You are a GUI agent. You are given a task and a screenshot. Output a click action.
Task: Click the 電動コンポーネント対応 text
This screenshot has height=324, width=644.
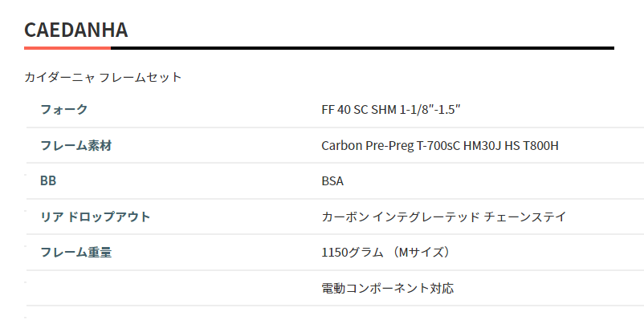[x=387, y=288]
